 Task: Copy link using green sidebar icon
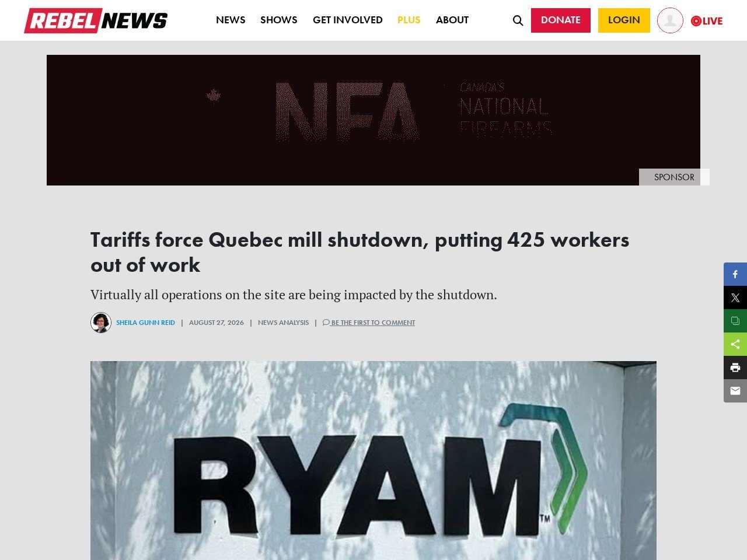[735, 321]
